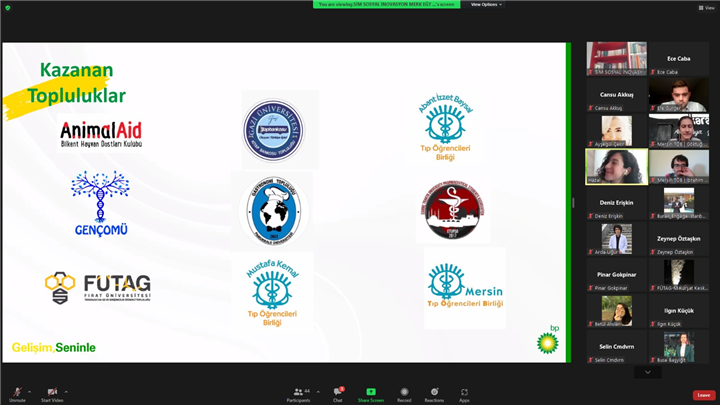Select the Mersin TÖB Göktuğ video tile

pos(679,130)
